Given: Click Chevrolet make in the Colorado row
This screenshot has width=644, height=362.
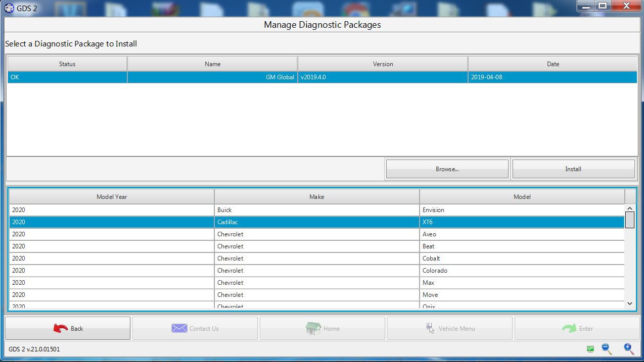Looking at the screenshot, I should (317, 271).
